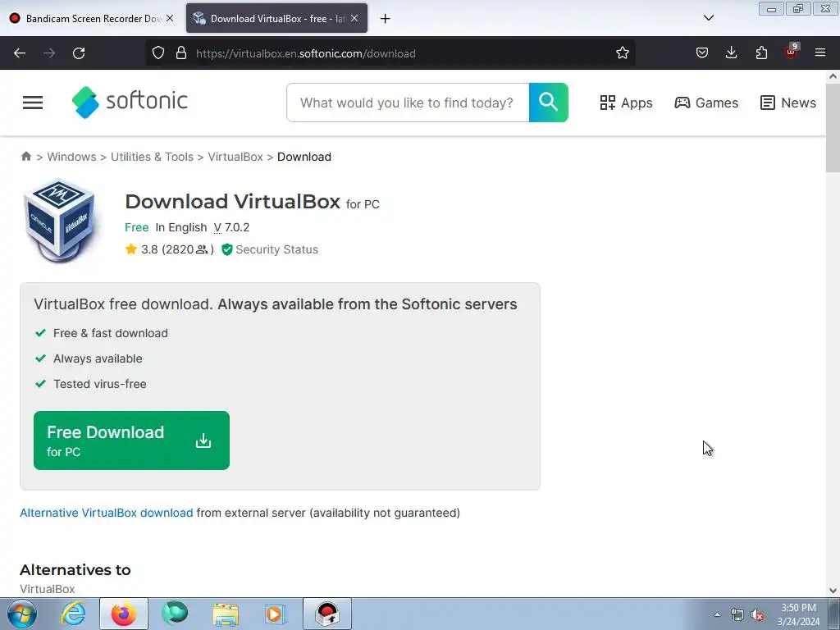The width and height of the screenshot is (840, 630).
Task: Open the Firefox downloads panel
Action: 731,53
